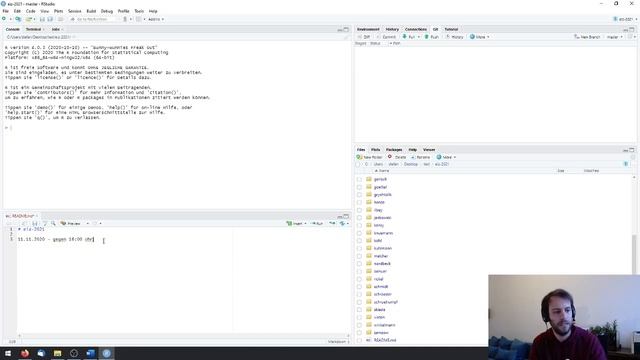The image size is (640, 360).
Task: Switch to the Tutorial tab
Action: (451, 29)
